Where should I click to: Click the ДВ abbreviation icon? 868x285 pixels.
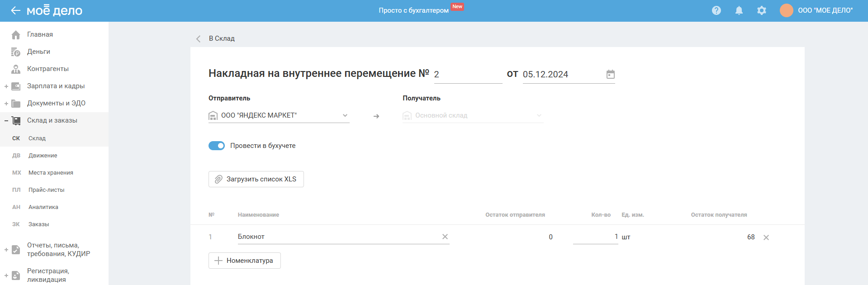click(16, 156)
